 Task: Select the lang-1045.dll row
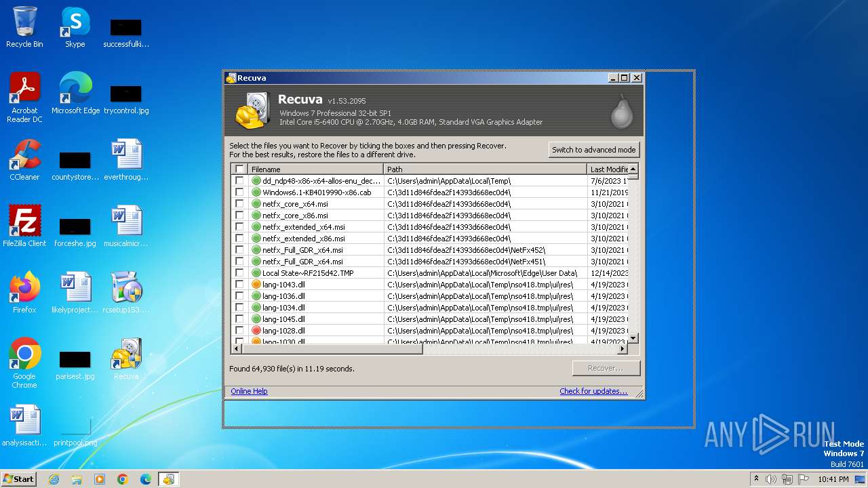coord(430,319)
